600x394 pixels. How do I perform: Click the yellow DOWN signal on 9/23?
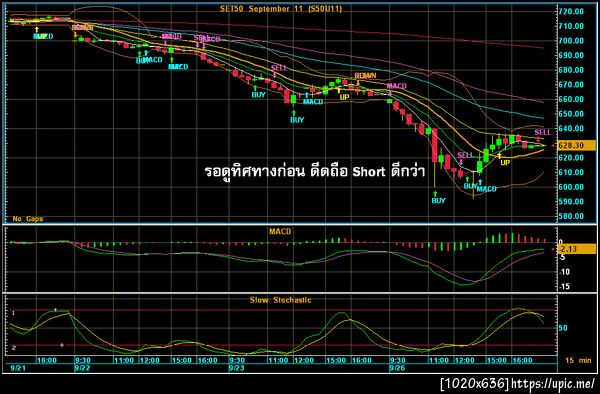(365, 76)
